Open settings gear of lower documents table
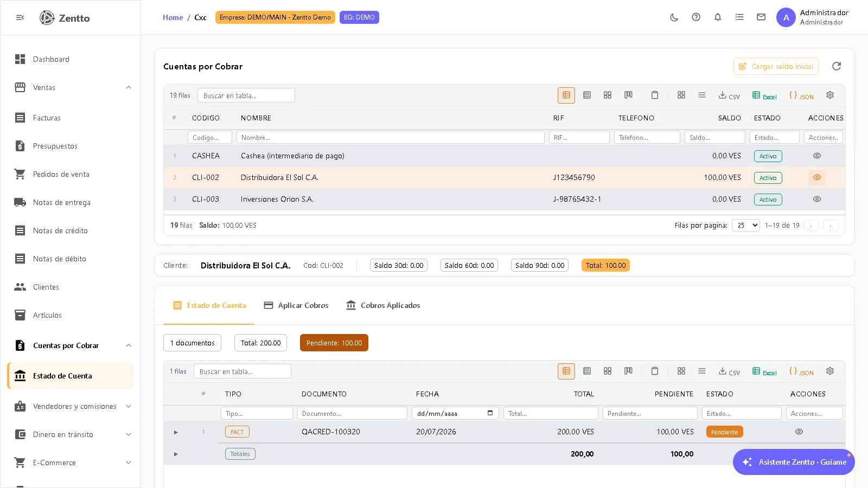 (x=830, y=371)
